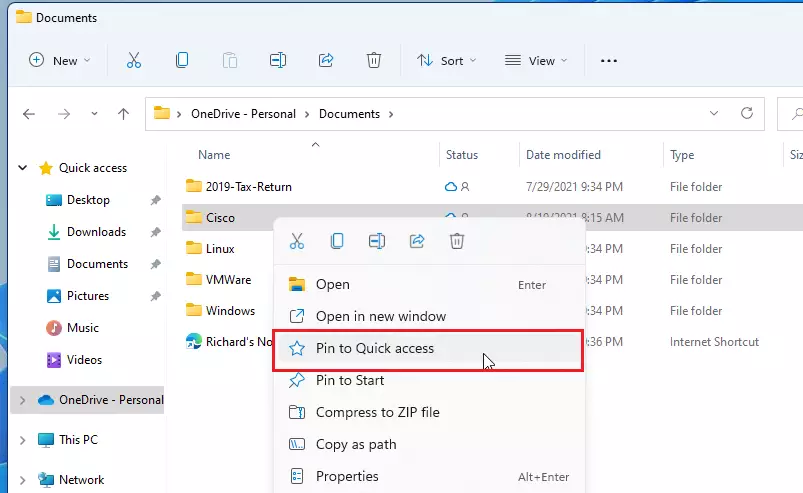Image resolution: width=803 pixels, height=493 pixels.
Task: Choose Compress to ZIP file
Action: coord(429,412)
